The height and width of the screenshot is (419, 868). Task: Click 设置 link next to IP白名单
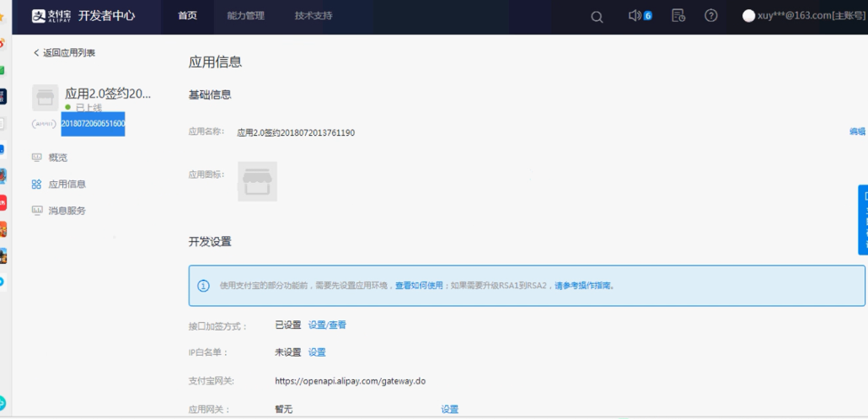point(317,352)
